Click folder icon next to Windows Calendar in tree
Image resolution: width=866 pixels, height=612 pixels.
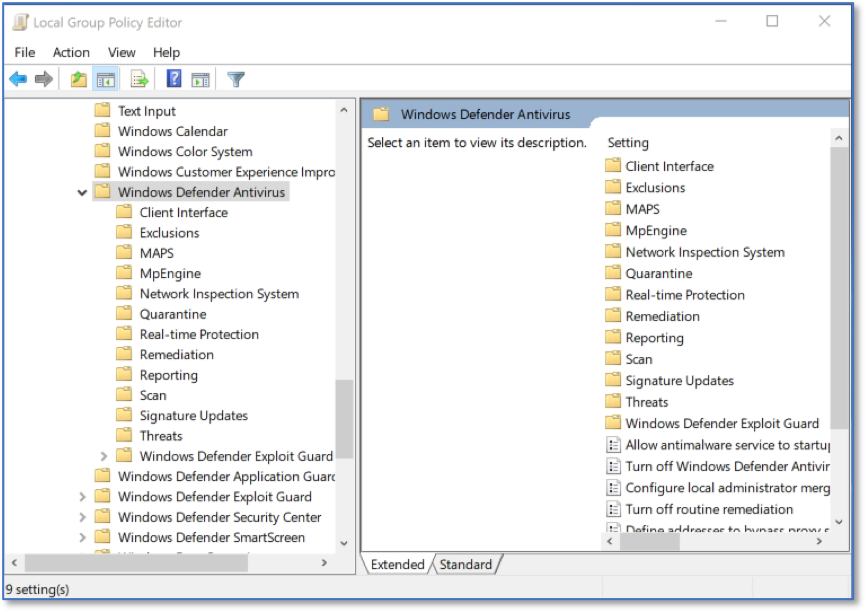(102, 131)
